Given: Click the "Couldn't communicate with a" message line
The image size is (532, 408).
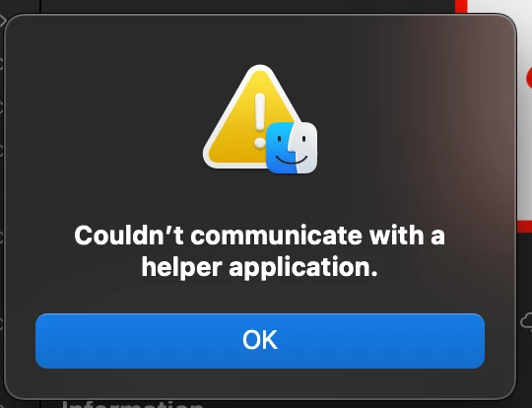Looking at the screenshot, I should (x=259, y=235).
